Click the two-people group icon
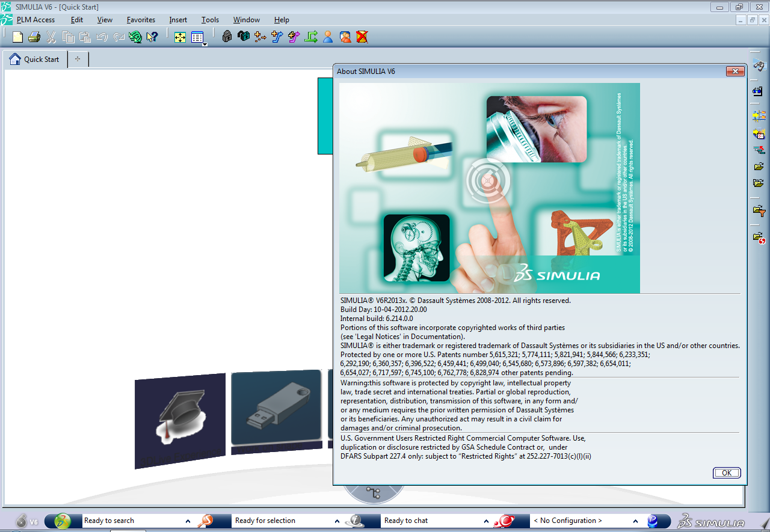Viewport: 770px width, 532px height. (345, 37)
